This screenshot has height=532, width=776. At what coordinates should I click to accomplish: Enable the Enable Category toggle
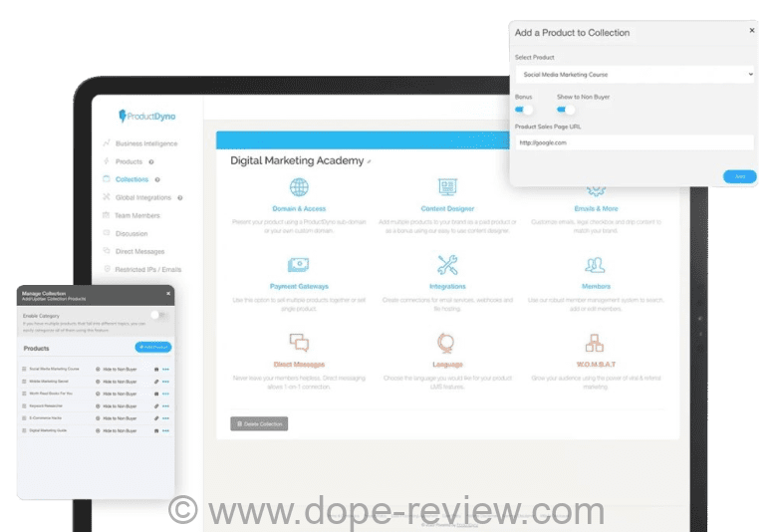click(157, 315)
